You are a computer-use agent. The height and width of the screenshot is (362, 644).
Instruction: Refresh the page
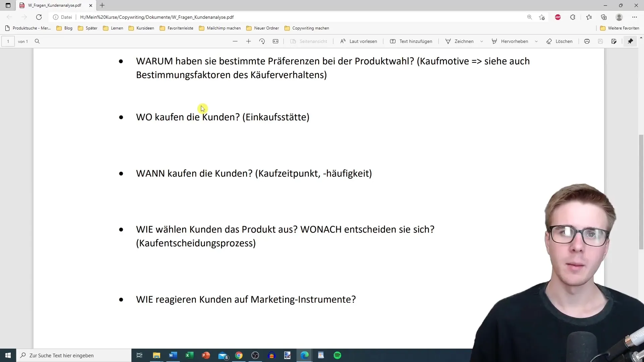click(39, 17)
